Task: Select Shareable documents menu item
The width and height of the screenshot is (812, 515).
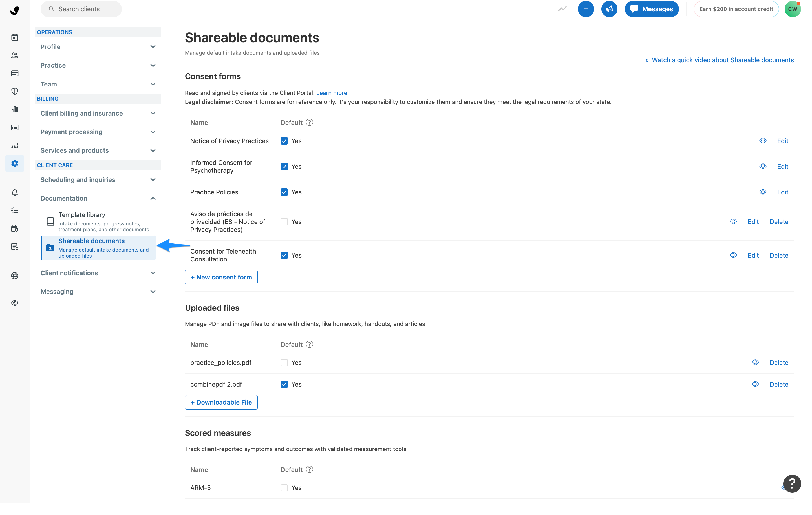Action: 98,248
